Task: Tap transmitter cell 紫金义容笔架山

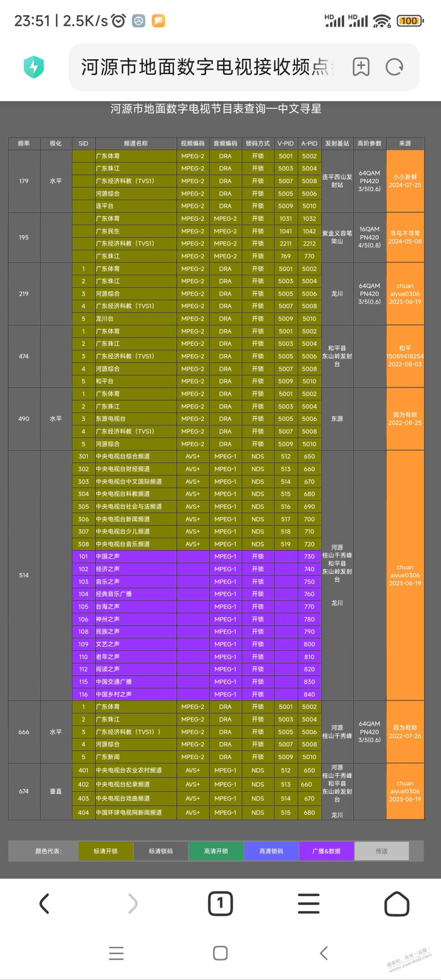Action: 337,237
